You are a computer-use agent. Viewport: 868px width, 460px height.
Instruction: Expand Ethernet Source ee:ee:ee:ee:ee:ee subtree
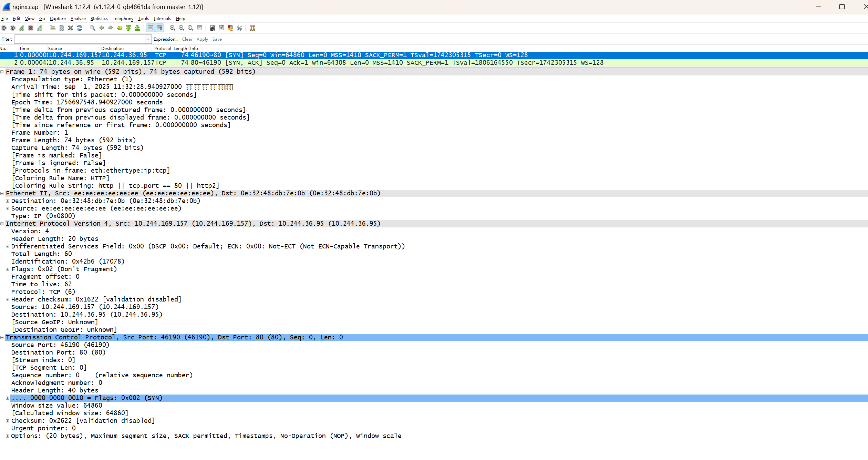tap(7, 208)
